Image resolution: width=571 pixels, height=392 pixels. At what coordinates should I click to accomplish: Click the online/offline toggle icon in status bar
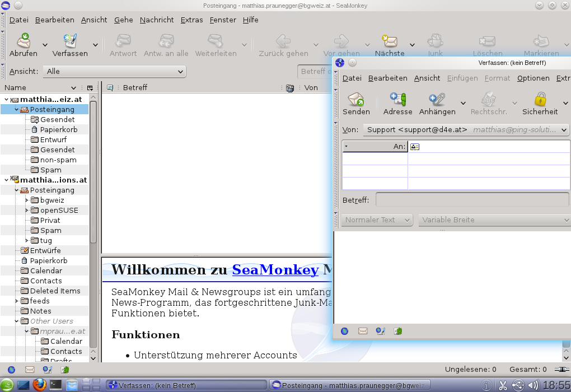(562, 370)
